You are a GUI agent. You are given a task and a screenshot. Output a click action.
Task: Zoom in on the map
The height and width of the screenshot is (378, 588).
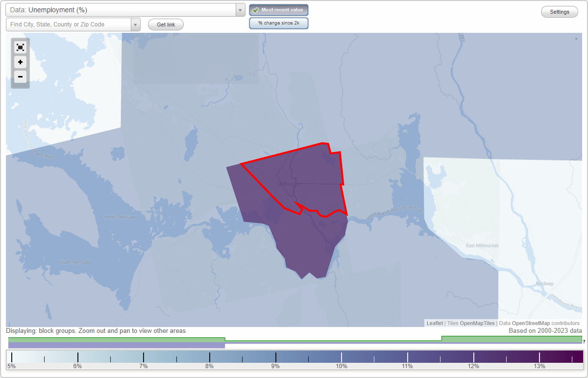tap(20, 62)
